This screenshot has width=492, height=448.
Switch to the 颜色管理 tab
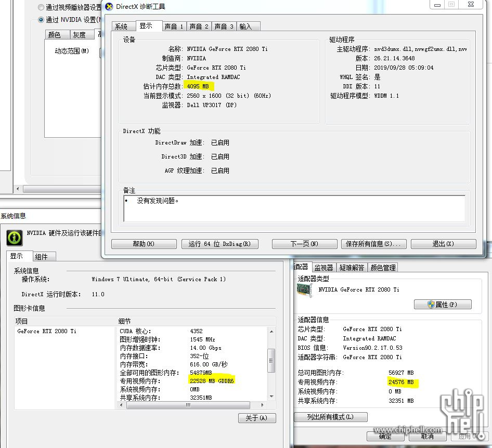tap(383, 268)
